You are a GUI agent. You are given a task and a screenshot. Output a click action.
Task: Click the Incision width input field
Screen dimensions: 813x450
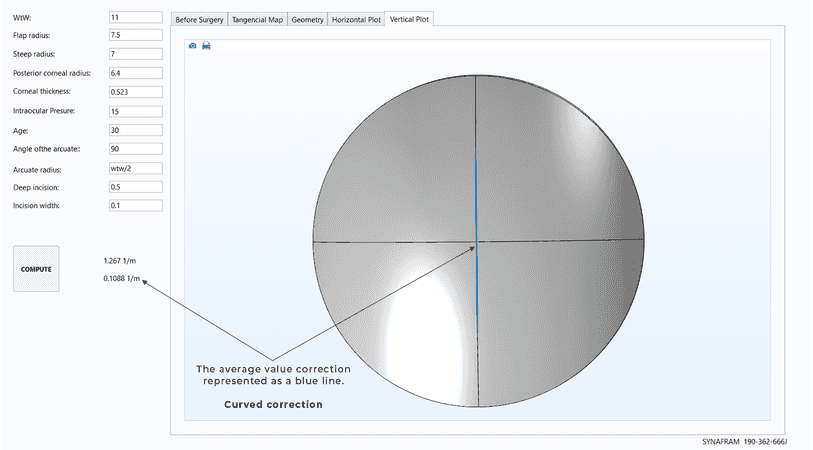tap(136, 205)
